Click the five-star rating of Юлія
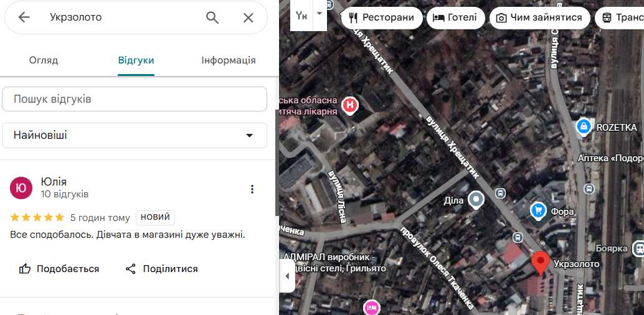This screenshot has width=644, height=315. click(37, 217)
